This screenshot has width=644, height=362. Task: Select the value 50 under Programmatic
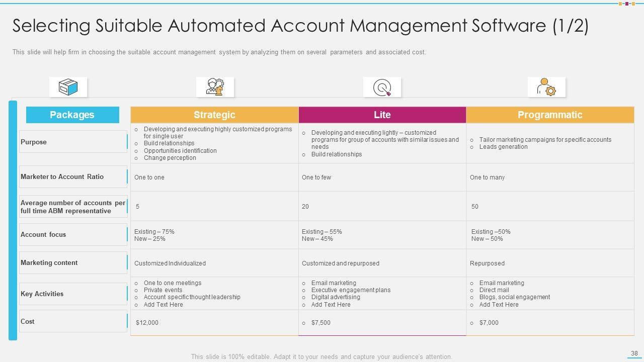click(x=475, y=207)
